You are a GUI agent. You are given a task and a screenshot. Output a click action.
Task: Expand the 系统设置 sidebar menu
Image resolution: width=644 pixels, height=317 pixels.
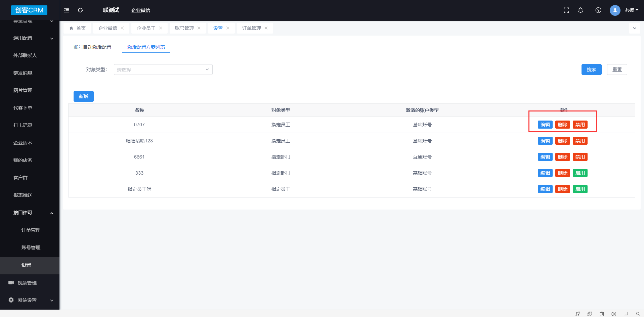30,300
